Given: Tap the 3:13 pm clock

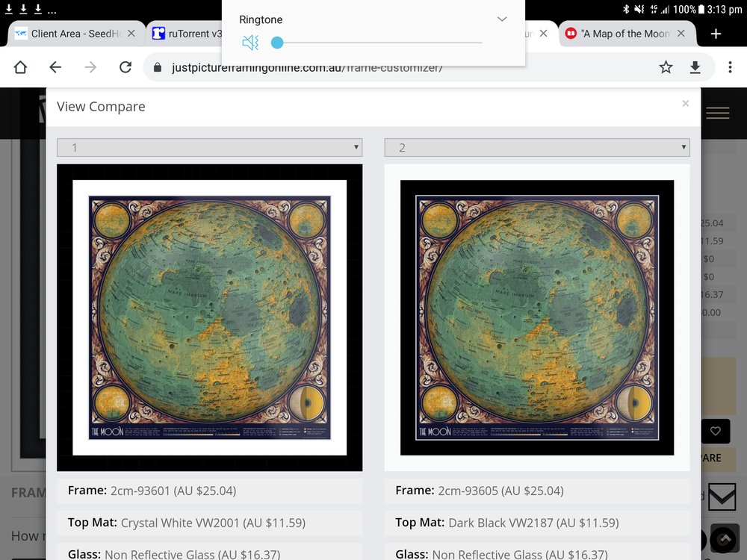Looking at the screenshot, I should [x=725, y=9].
